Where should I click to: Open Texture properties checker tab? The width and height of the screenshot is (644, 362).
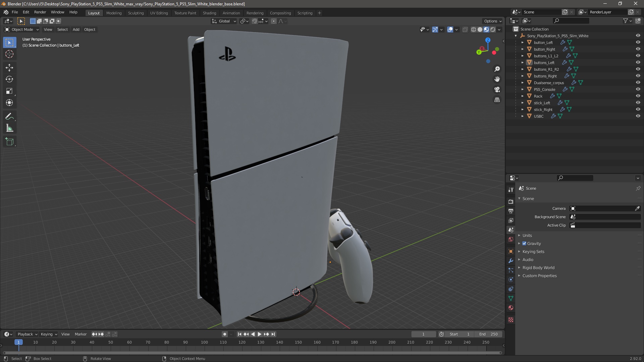(x=511, y=320)
